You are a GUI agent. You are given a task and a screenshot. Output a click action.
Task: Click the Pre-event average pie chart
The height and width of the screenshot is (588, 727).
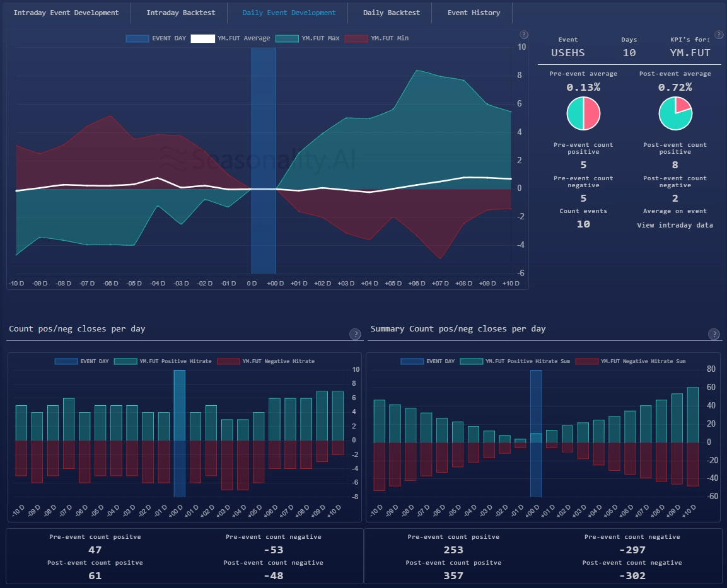tap(583, 114)
